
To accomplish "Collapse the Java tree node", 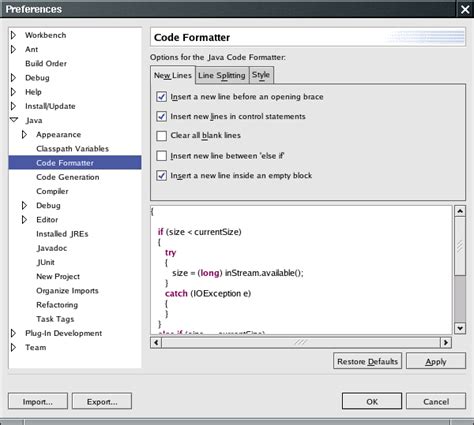I will pos(14,120).
